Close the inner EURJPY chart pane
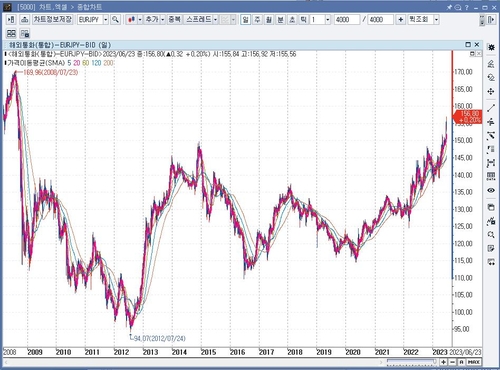This screenshot has height=370, width=500. click(477, 44)
